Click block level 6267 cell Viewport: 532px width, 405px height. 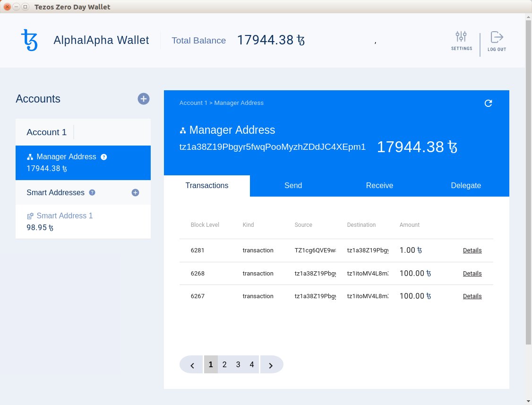197,296
